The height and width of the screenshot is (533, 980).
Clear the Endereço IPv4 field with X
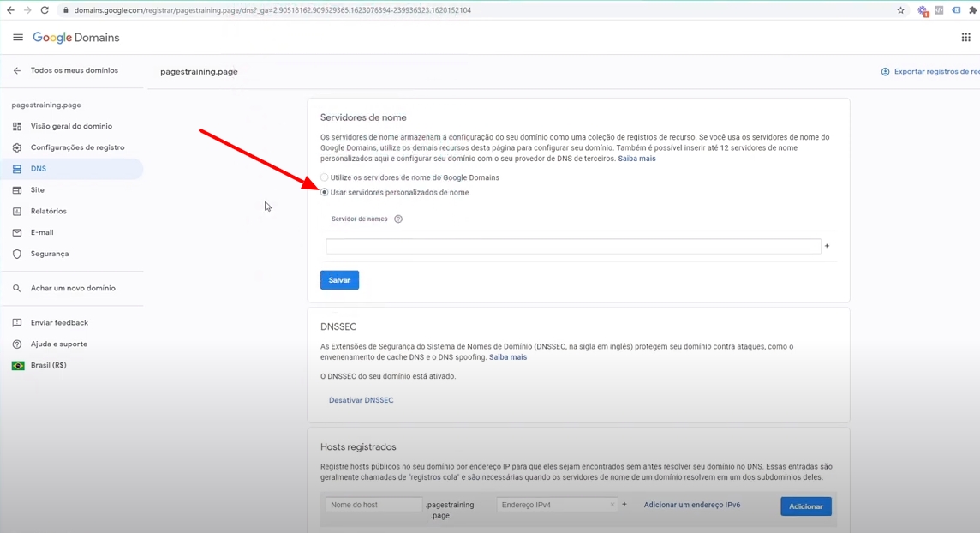(612, 505)
